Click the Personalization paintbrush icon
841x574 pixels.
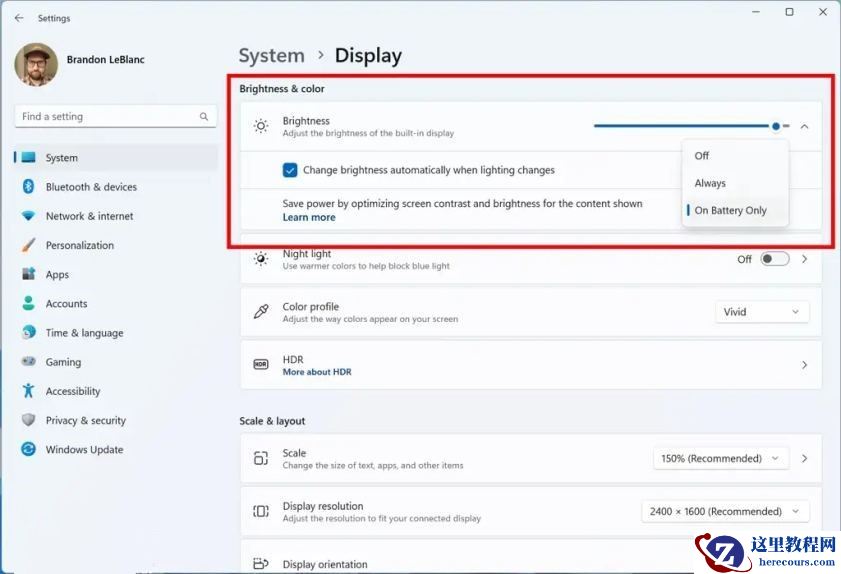[x=28, y=245]
